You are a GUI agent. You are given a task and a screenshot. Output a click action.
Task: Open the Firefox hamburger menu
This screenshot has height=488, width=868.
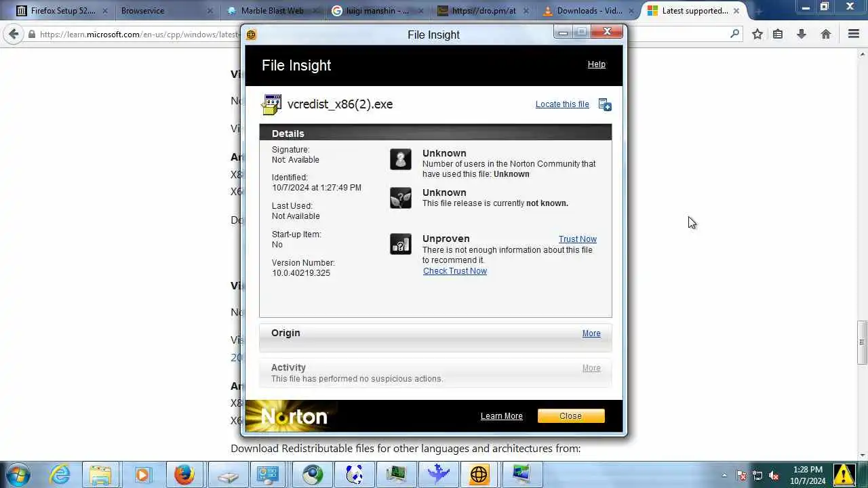pos(854,34)
